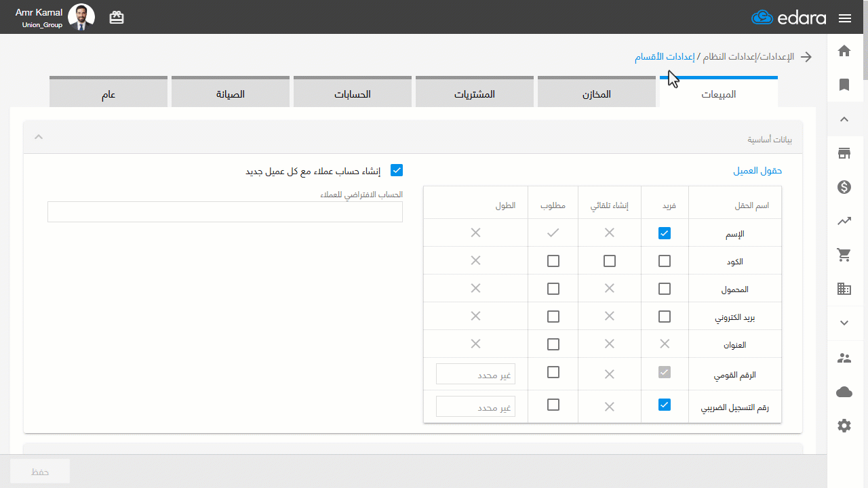This screenshot has height=488, width=868.
Task: Click length field for رقم التسجيل الضريبي row
Action: tap(475, 406)
